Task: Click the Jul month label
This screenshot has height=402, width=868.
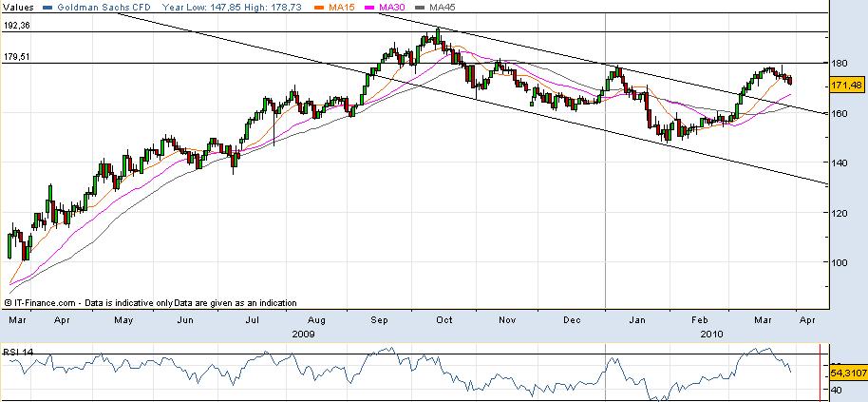Action: [x=253, y=320]
